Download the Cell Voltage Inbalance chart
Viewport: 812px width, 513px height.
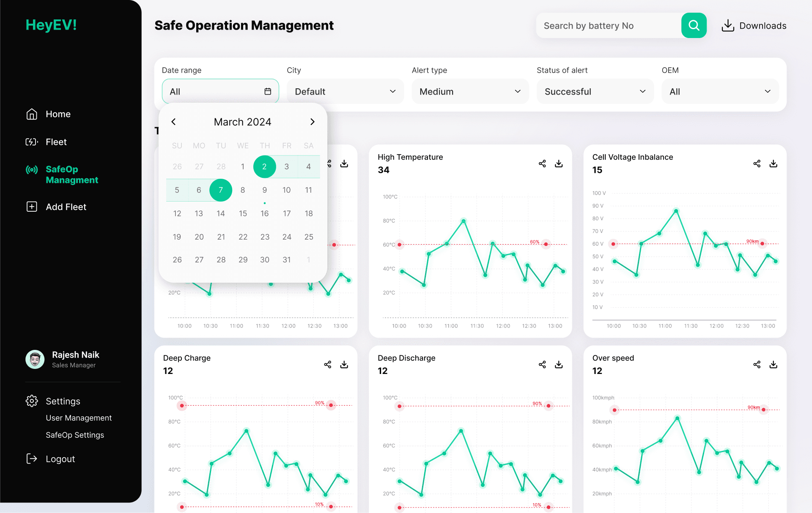click(773, 164)
